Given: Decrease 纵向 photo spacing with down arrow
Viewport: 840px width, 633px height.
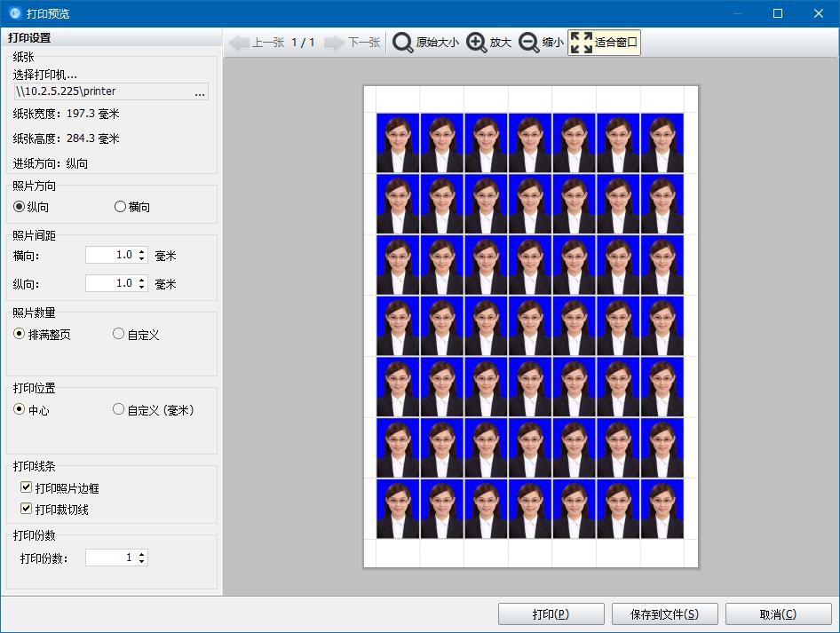Looking at the screenshot, I should pyautogui.click(x=141, y=287).
